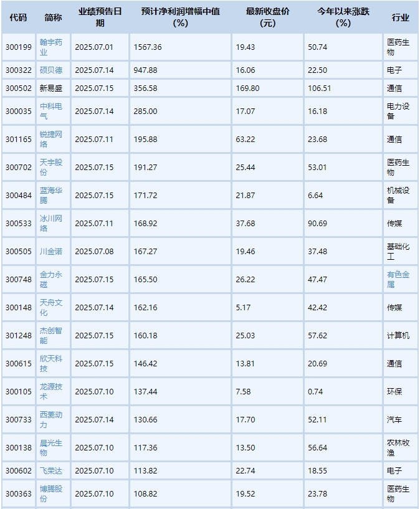Screen dimensions: 420x509
Task: Select stock code 300533
Action: pos(19,223)
